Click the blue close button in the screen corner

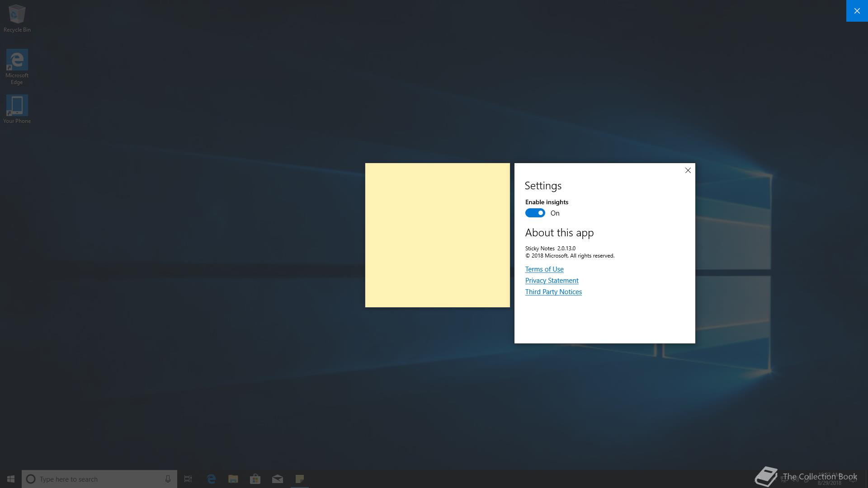click(857, 11)
